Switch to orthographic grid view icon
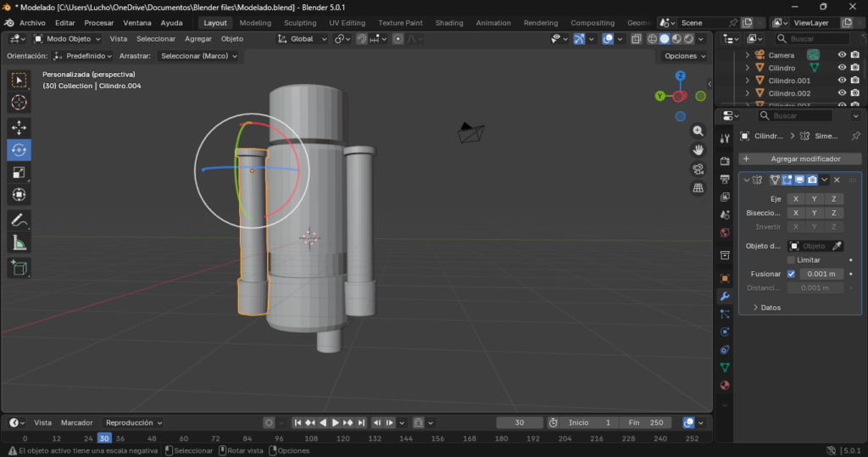Screen dimensions: 868x457 (698, 187)
